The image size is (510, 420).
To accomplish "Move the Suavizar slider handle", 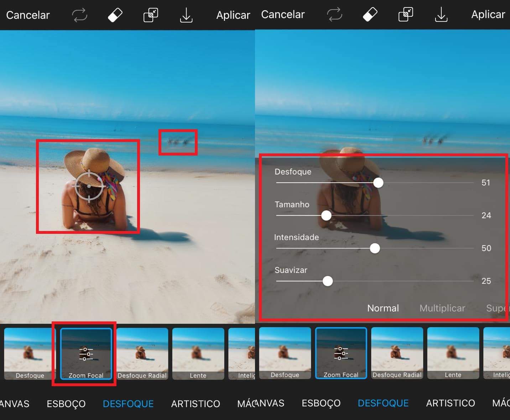I will coord(327,281).
